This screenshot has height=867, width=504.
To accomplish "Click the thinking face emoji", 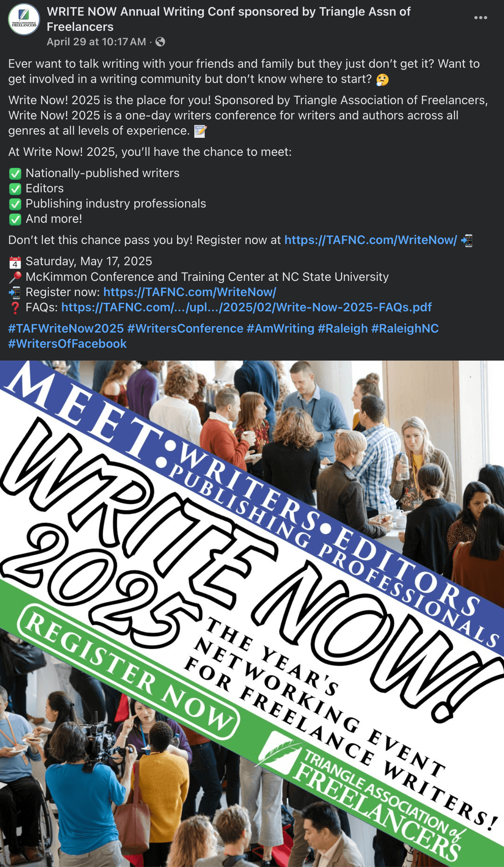I will pos(382,80).
